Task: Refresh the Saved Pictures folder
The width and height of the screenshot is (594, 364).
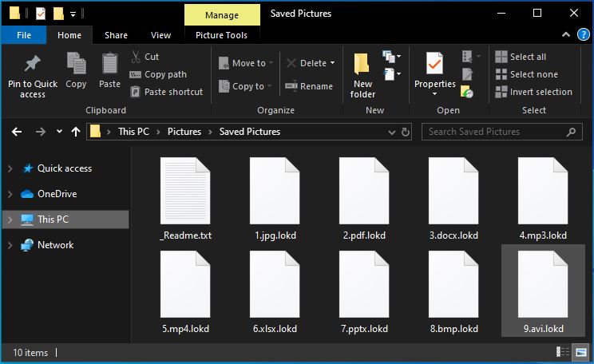Action: click(x=406, y=132)
